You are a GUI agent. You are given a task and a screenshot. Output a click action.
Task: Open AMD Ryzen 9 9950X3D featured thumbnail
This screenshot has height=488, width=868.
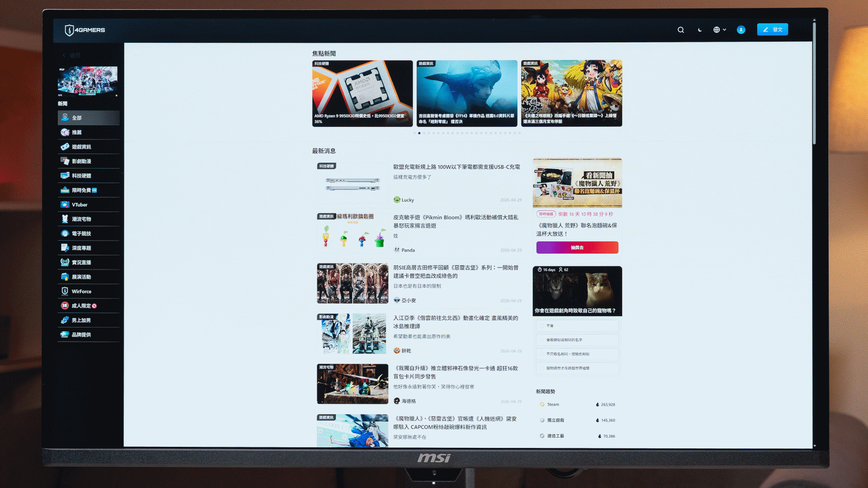[x=362, y=93]
